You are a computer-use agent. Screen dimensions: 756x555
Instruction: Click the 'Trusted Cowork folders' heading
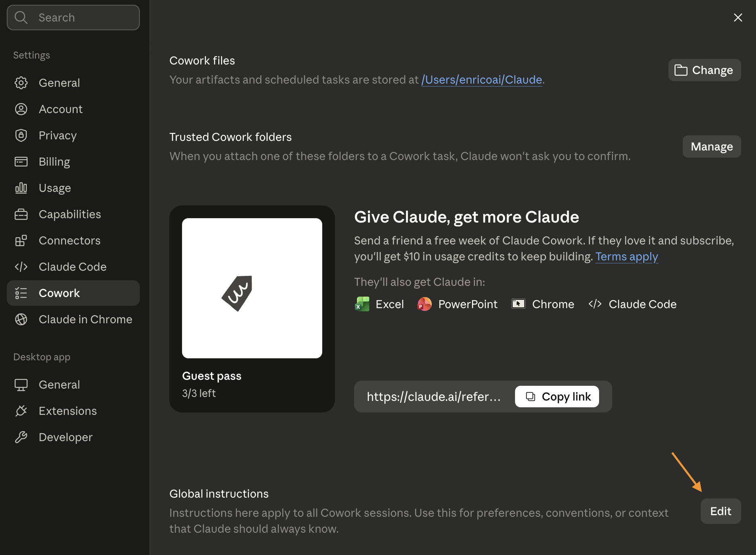(231, 137)
